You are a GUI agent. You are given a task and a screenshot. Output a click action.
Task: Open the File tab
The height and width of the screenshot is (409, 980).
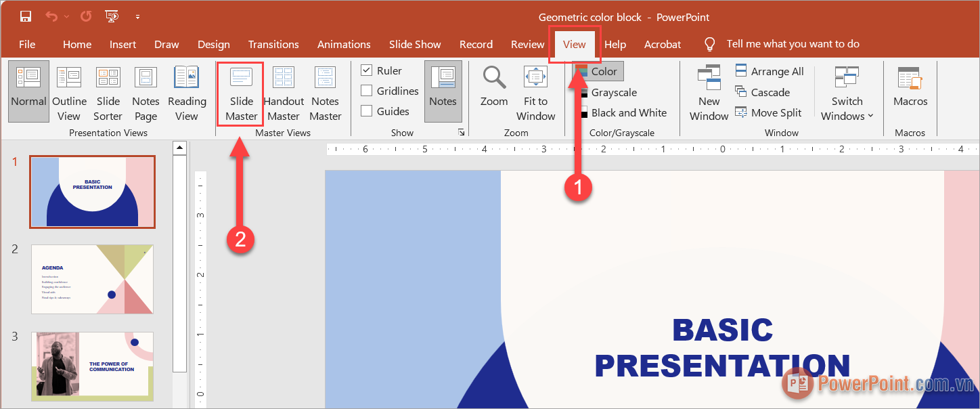27,45
